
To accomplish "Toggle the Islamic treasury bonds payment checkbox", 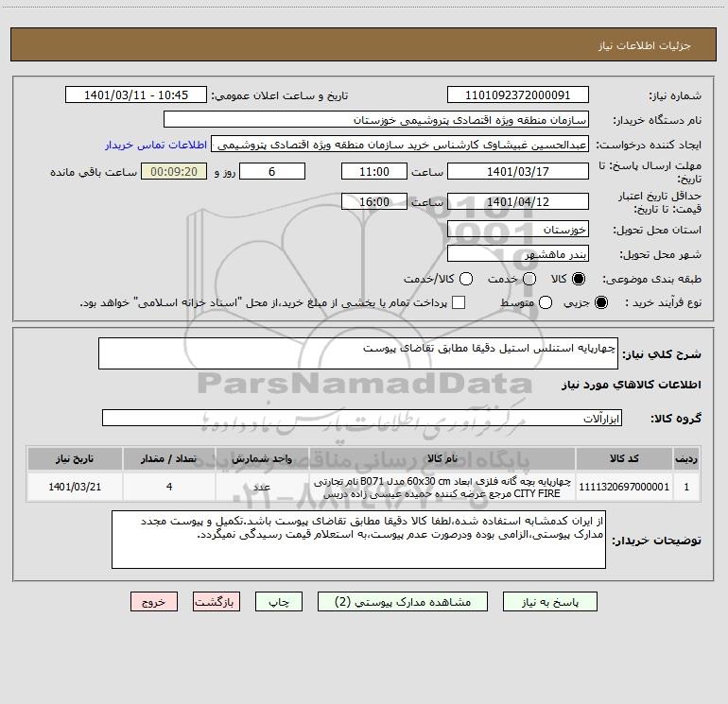I will click(459, 302).
